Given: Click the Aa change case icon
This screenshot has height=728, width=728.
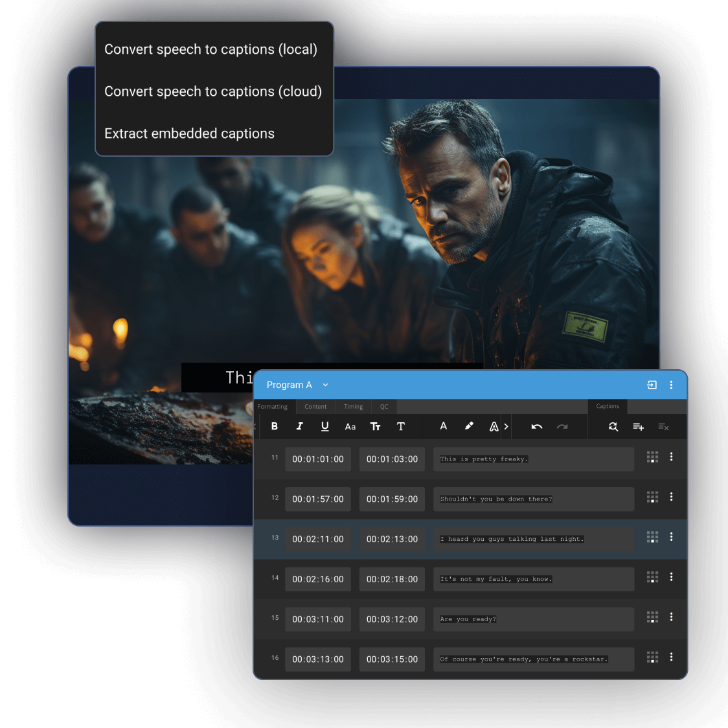Looking at the screenshot, I should click(x=350, y=427).
